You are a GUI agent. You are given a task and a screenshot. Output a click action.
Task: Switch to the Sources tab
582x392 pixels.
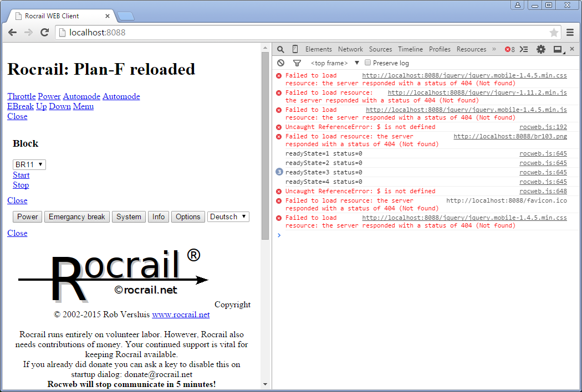pos(380,49)
